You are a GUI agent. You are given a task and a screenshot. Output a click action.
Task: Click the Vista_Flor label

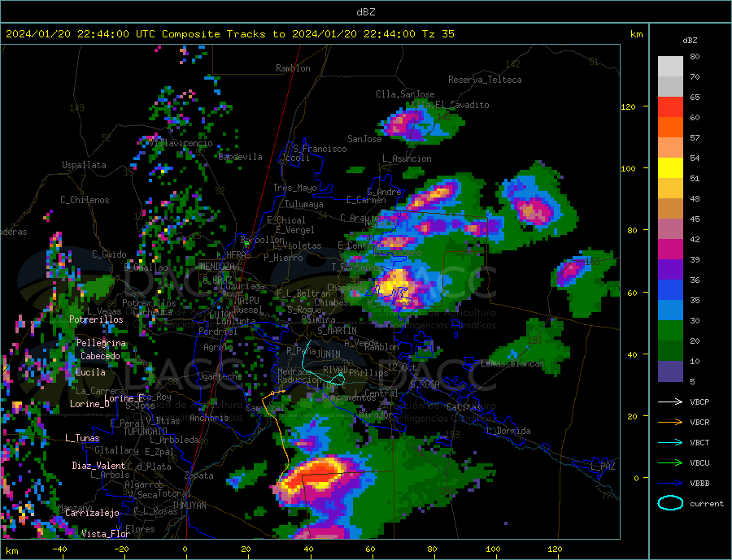106,534
